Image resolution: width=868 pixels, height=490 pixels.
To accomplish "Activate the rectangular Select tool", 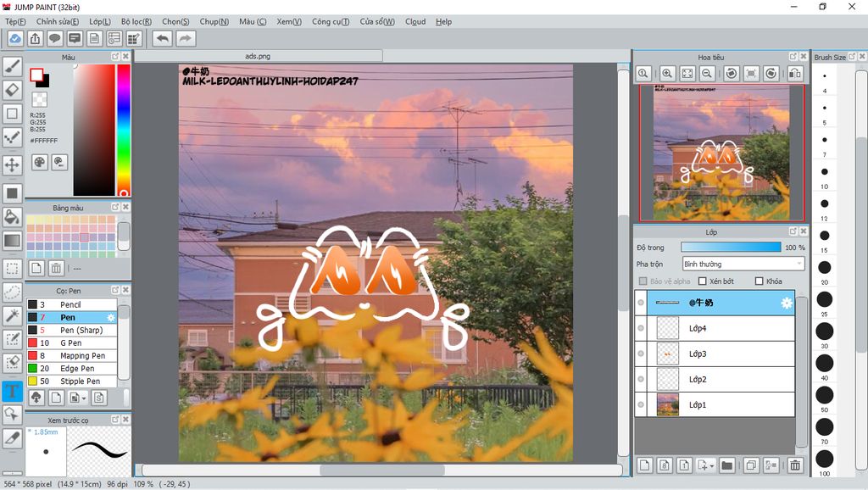I will pyautogui.click(x=12, y=269).
